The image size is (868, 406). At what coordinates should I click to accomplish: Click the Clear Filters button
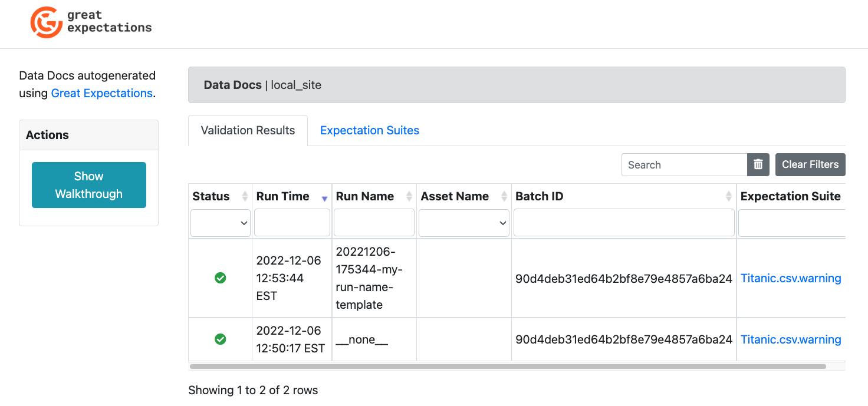pyautogui.click(x=810, y=164)
